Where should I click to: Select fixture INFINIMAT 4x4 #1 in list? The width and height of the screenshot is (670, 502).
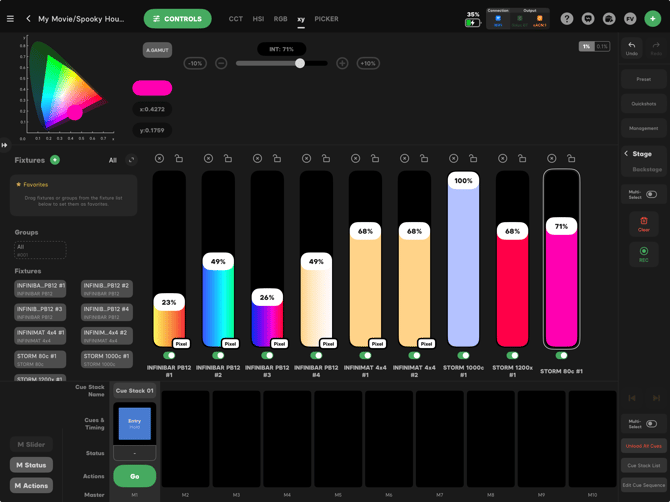40,336
